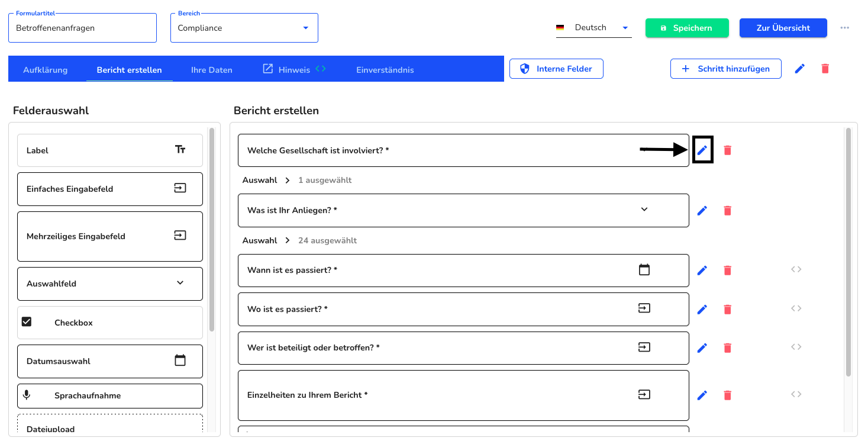Viewport: 868px width, 444px height.
Task: Switch to the Hinweis tab
Action: (x=295, y=70)
